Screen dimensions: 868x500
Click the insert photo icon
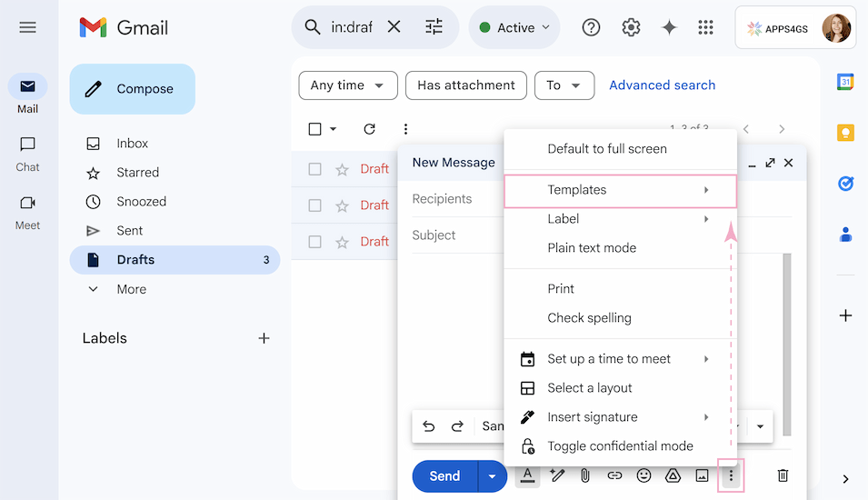702,475
